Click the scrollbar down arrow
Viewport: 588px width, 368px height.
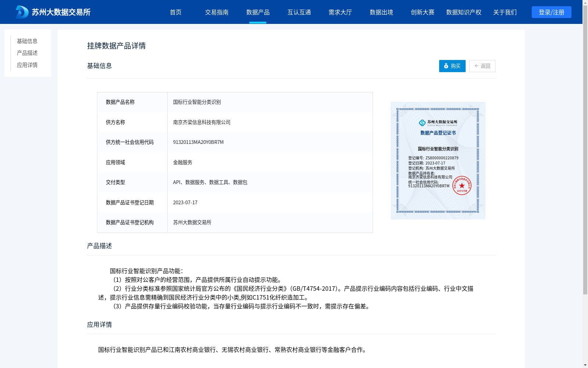point(585,365)
